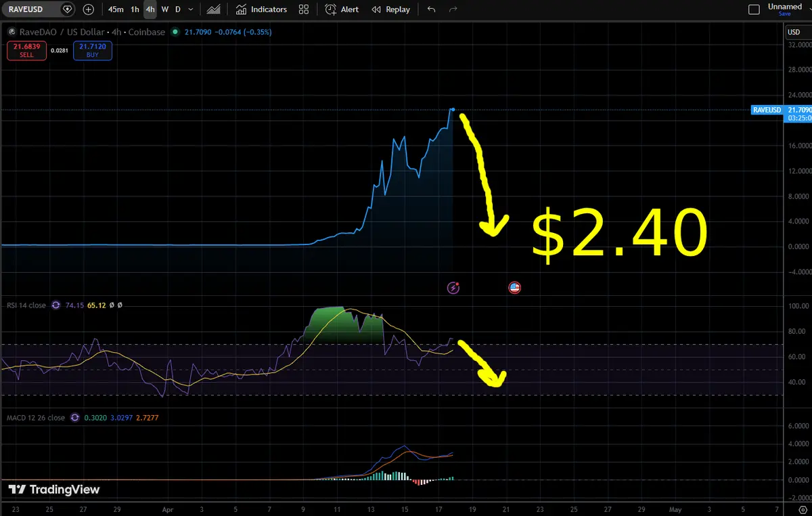
Task: Open the chart type area-style selector
Action: tap(213, 9)
